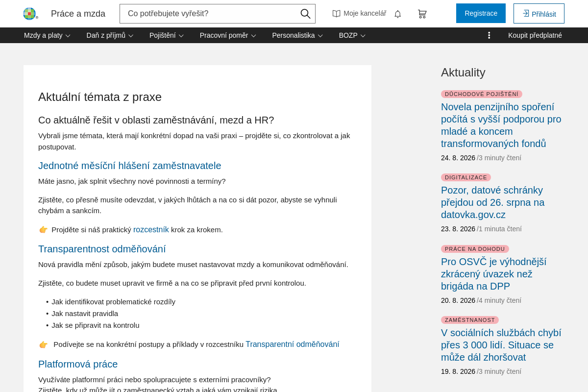Expand the Daň z příjmů menu

pos(110,35)
